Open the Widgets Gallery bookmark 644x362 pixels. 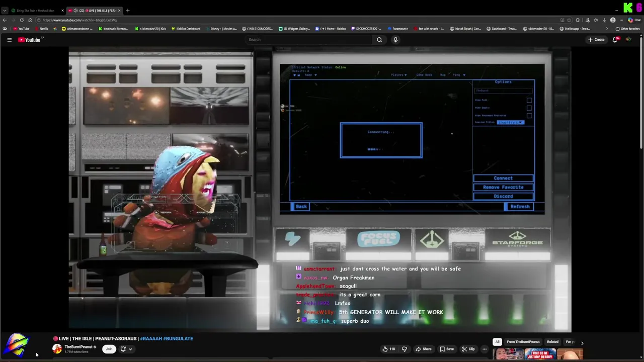click(x=294, y=29)
